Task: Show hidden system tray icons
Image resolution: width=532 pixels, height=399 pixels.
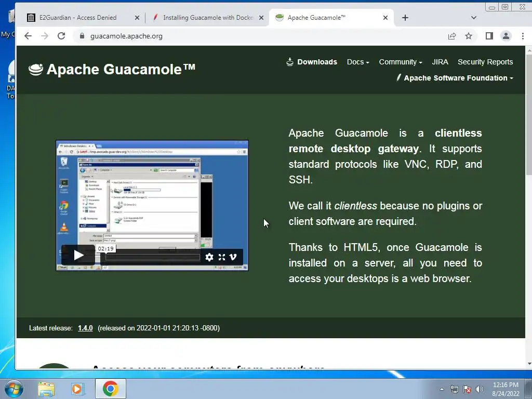Action: pos(442,389)
